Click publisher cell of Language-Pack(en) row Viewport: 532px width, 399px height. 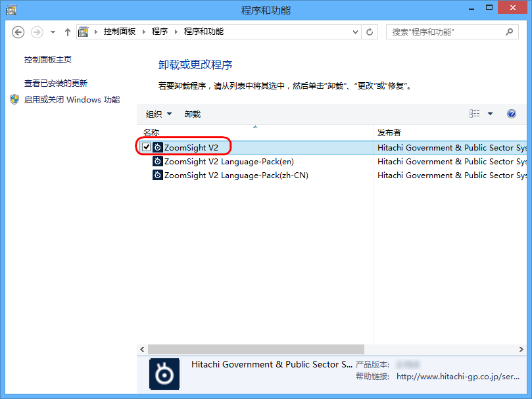click(452, 162)
